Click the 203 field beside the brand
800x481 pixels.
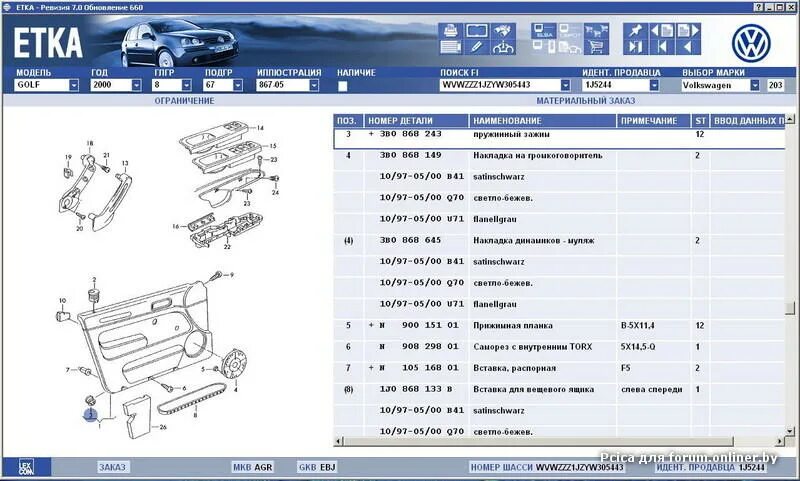point(775,85)
